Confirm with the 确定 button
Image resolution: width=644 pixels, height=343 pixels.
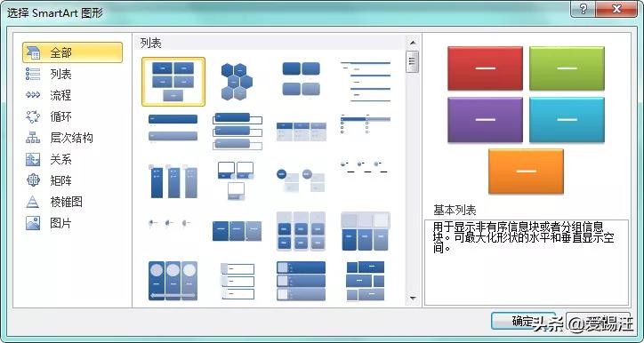pos(524,321)
